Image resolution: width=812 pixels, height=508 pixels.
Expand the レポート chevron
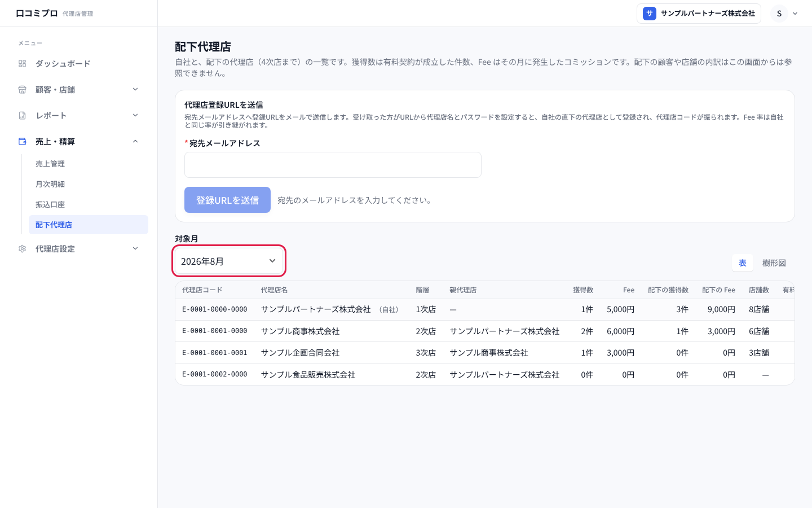pyautogui.click(x=135, y=115)
